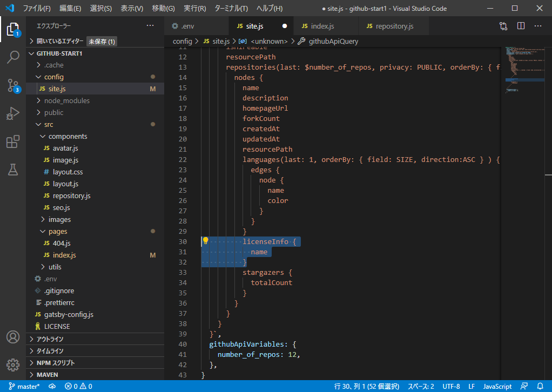Click UTF-8 encoding in status bar
Image resolution: width=552 pixels, height=392 pixels.
tap(451, 386)
